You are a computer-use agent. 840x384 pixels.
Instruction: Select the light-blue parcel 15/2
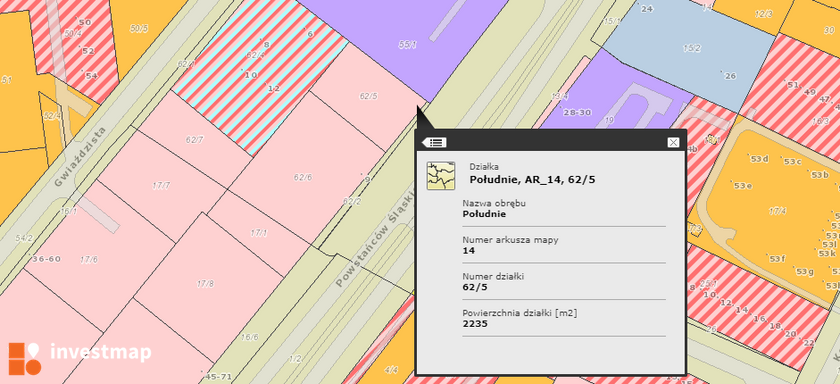pos(691,48)
